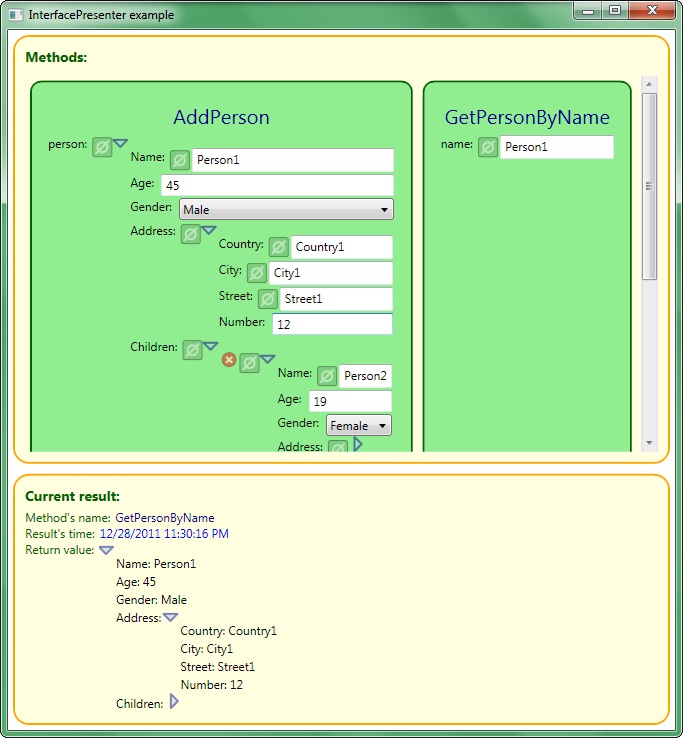Toggle null for the Street field
Image resolution: width=683 pixels, height=738 pixels.
coord(268,299)
